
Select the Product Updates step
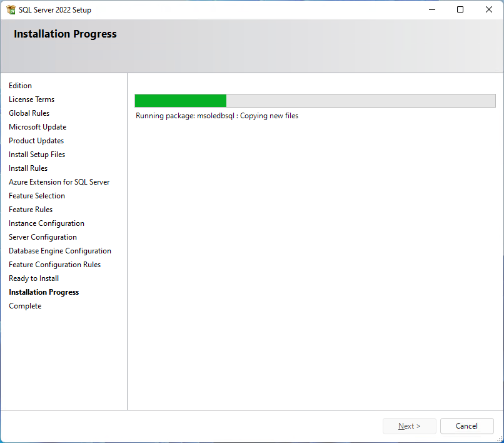[x=36, y=141]
